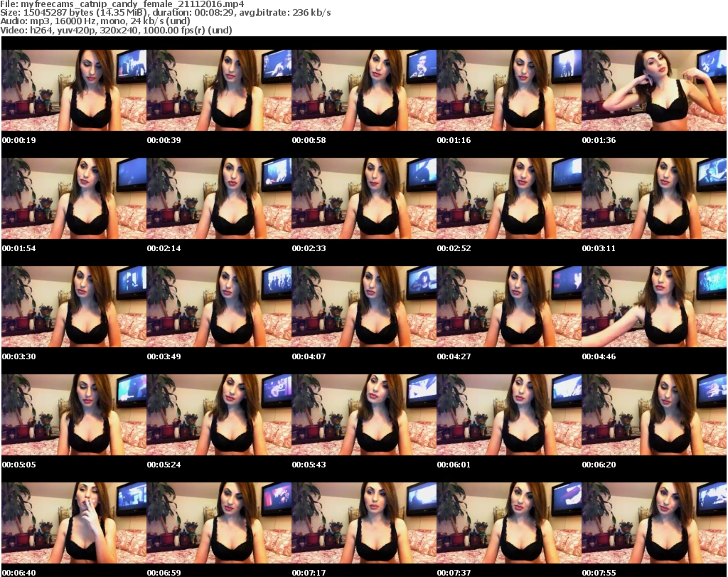This screenshot has width=728, height=577.
Task: Click the thumbnail at 00:00:19
Action: (74, 90)
